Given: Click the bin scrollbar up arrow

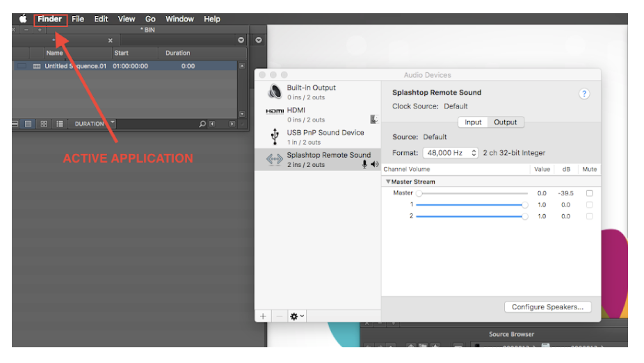Looking at the screenshot, I should [242, 65].
